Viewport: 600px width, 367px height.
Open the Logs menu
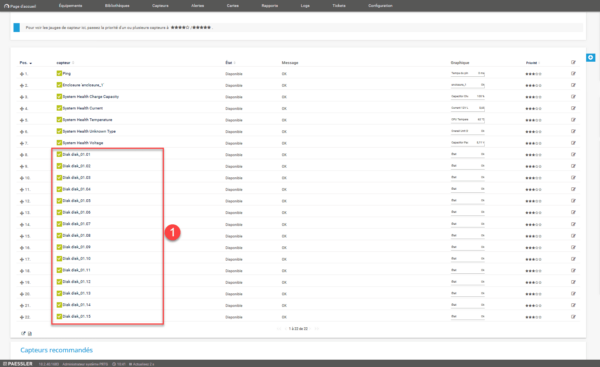tap(305, 6)
